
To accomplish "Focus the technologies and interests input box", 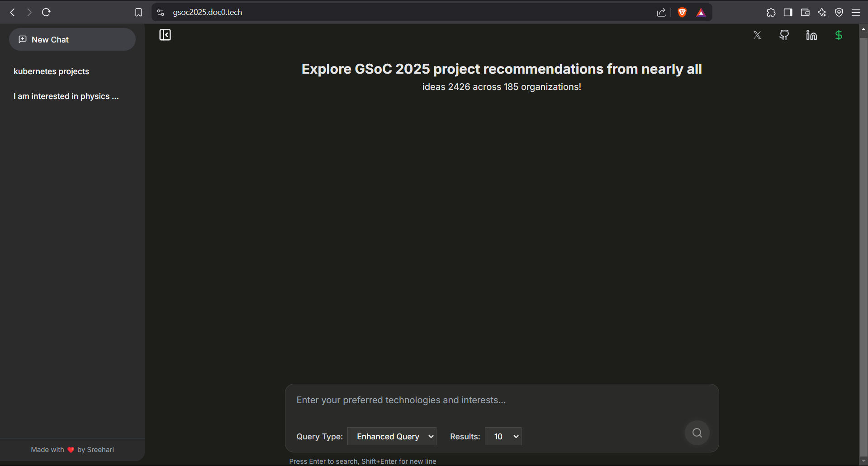I will coord(502,400).
